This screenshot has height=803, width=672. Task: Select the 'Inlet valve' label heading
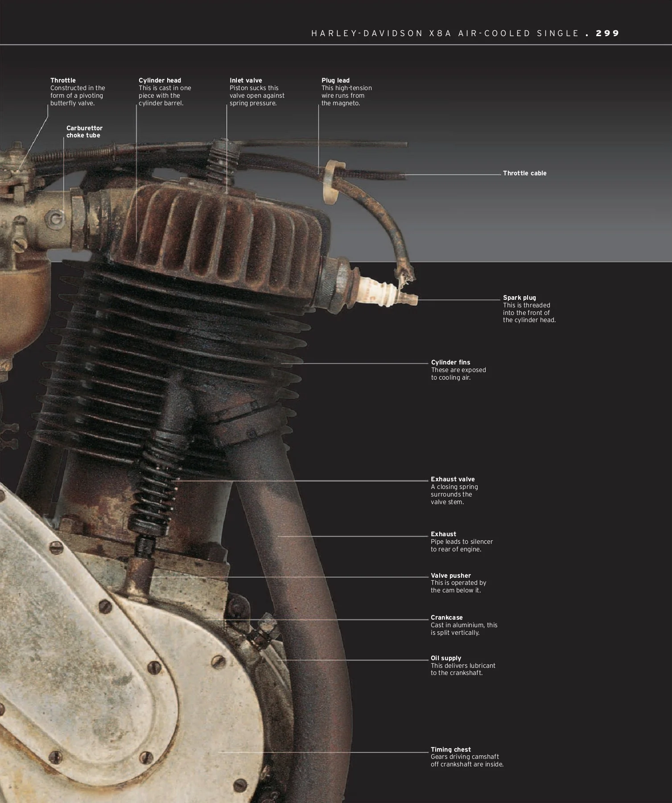[246, 80]
